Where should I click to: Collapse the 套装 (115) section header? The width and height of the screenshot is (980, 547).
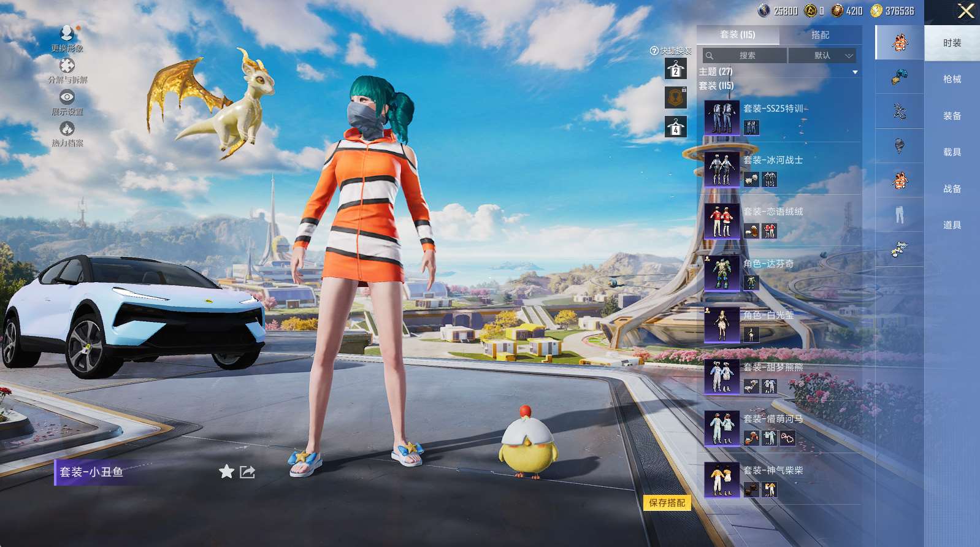coord(716,86)
